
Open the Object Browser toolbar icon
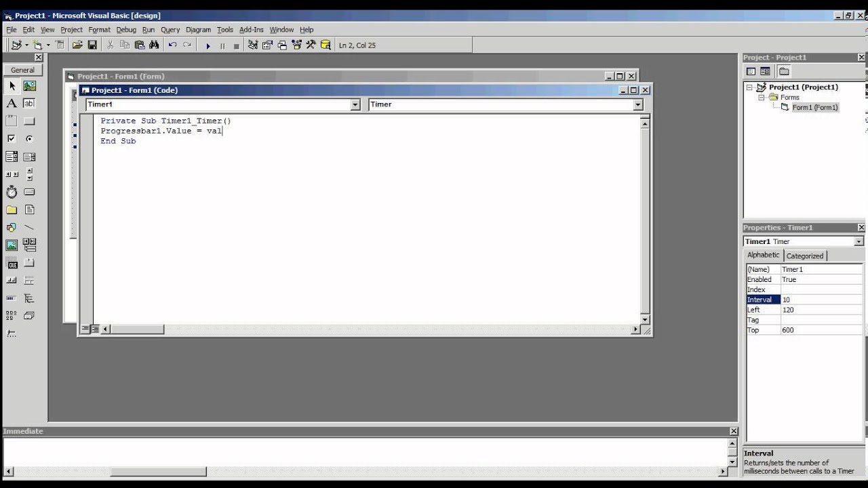pos(296,45)
